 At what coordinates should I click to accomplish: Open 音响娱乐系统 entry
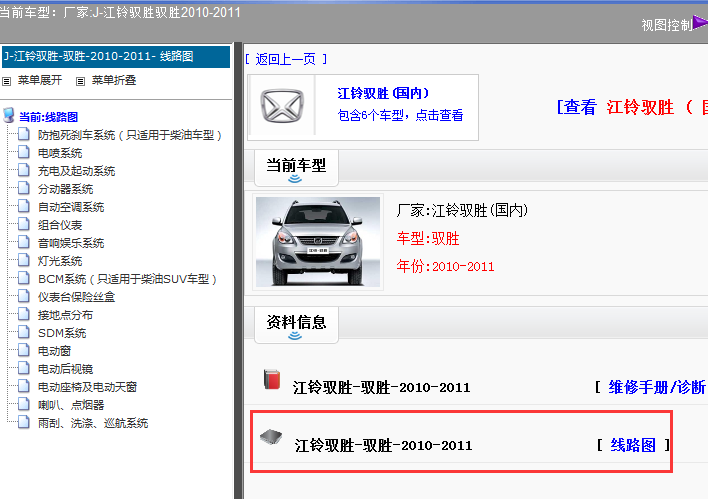tap(71, 243)
